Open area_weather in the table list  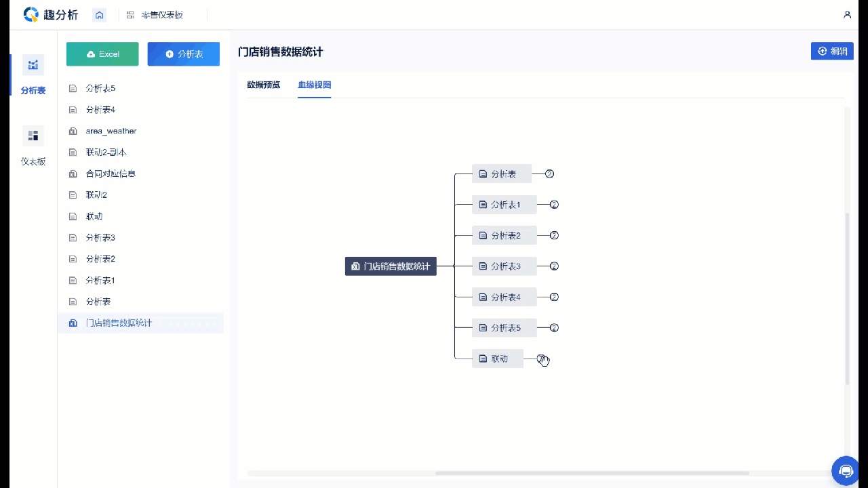tap(111, 131)
